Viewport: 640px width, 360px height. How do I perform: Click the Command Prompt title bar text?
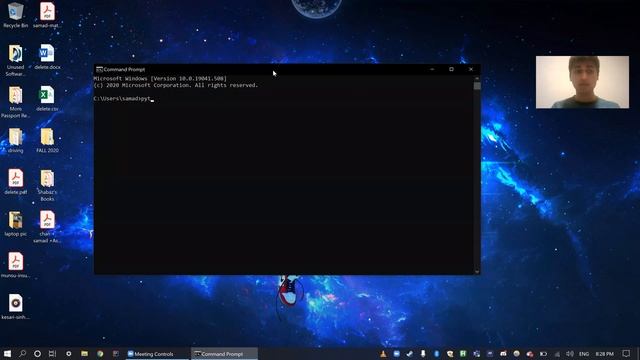(124, 69)
